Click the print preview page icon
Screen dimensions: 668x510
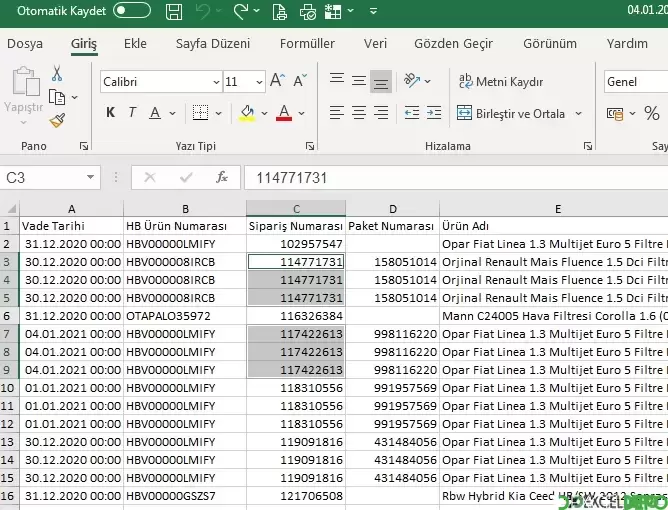[279, 11]
